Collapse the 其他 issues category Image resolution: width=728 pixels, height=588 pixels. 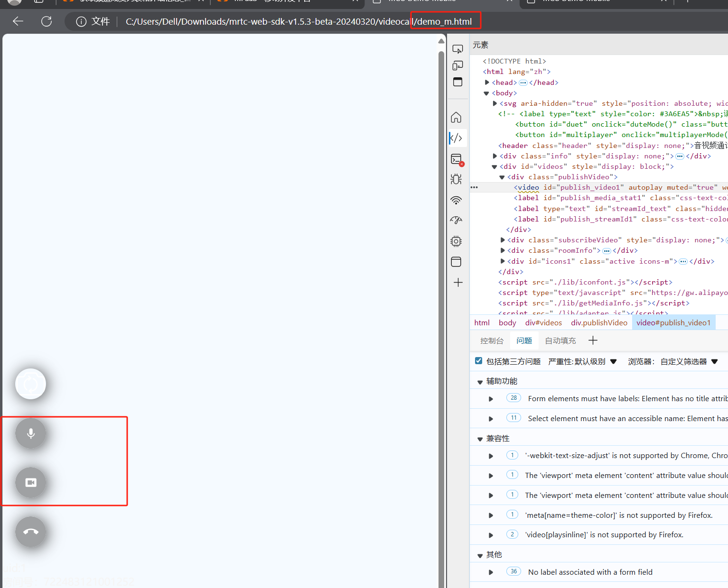click(x=480, y=555)
